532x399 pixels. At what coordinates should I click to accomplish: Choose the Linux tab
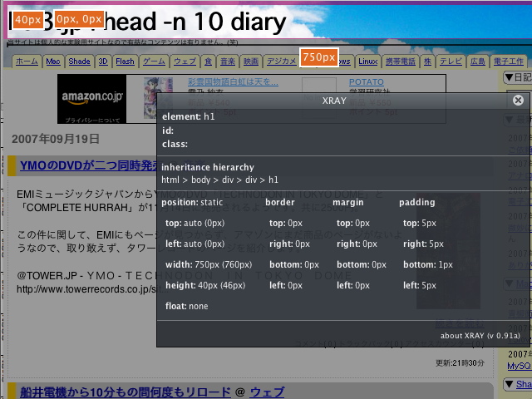pyautogui.click(x=368, y=62)
